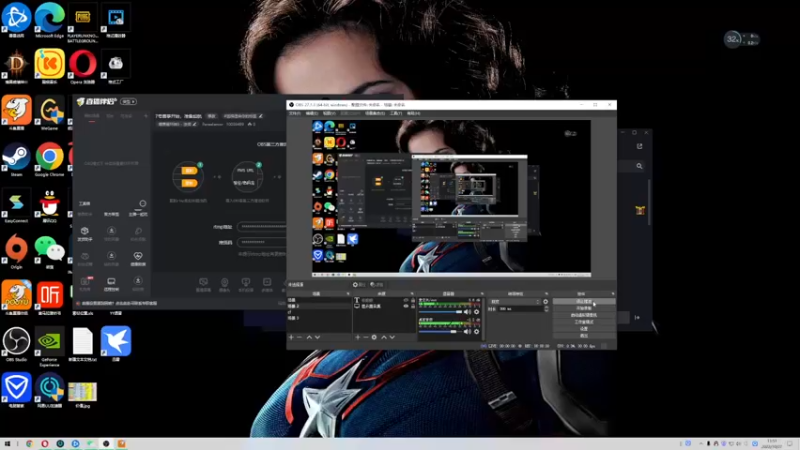Screen dimensions: 800x450
Task: Open the Properties button above the Sources dock
Action: click(x=360, y=284)
